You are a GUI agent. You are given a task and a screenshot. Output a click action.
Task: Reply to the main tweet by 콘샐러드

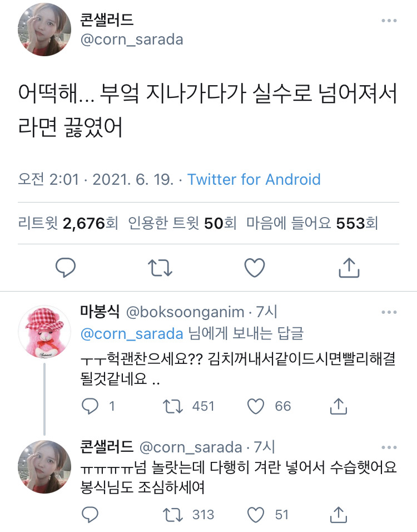(x=66, y=268)
